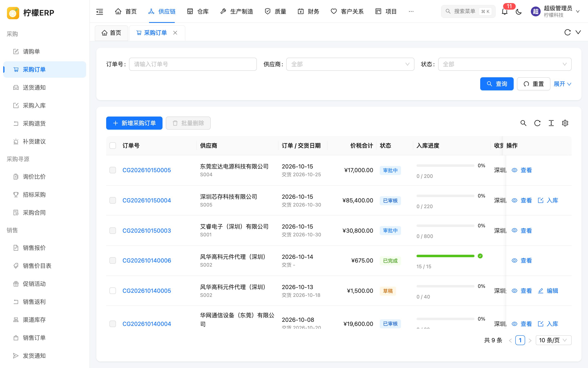Open 采购合同 sidebar item
Screen dimensions: 588x368
point(45,213)
